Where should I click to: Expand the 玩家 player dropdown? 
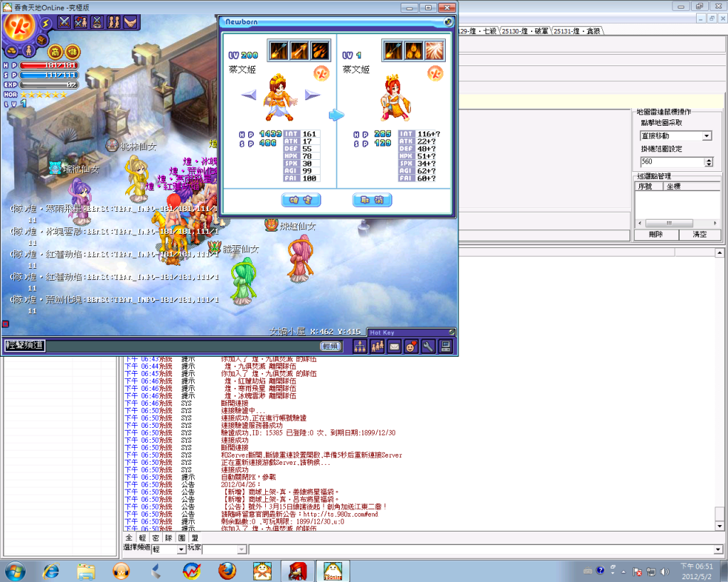(242, 549)
